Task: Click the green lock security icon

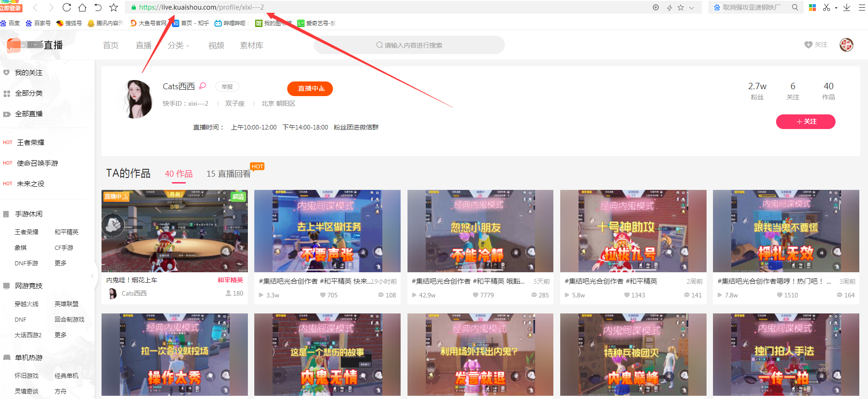Action: coord(134,7)
